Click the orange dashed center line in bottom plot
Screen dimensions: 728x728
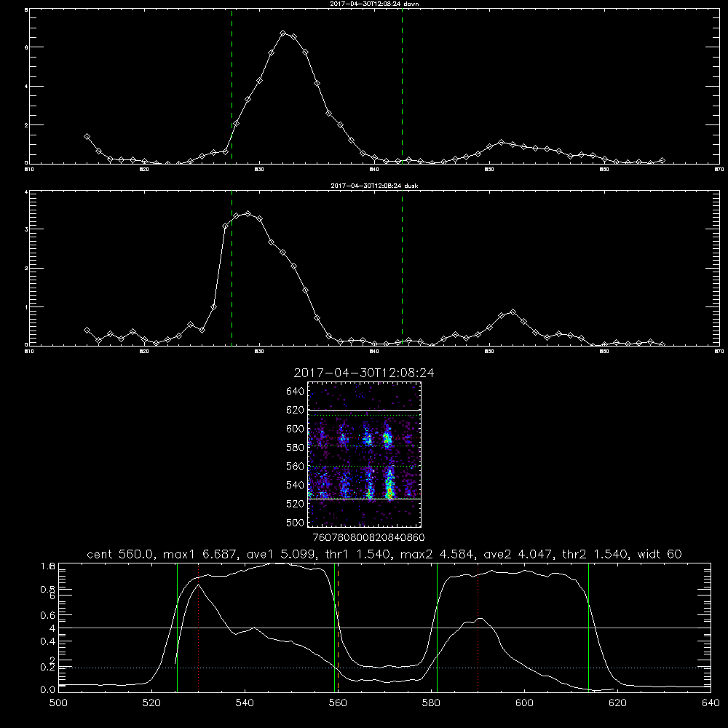click(338, 628)
